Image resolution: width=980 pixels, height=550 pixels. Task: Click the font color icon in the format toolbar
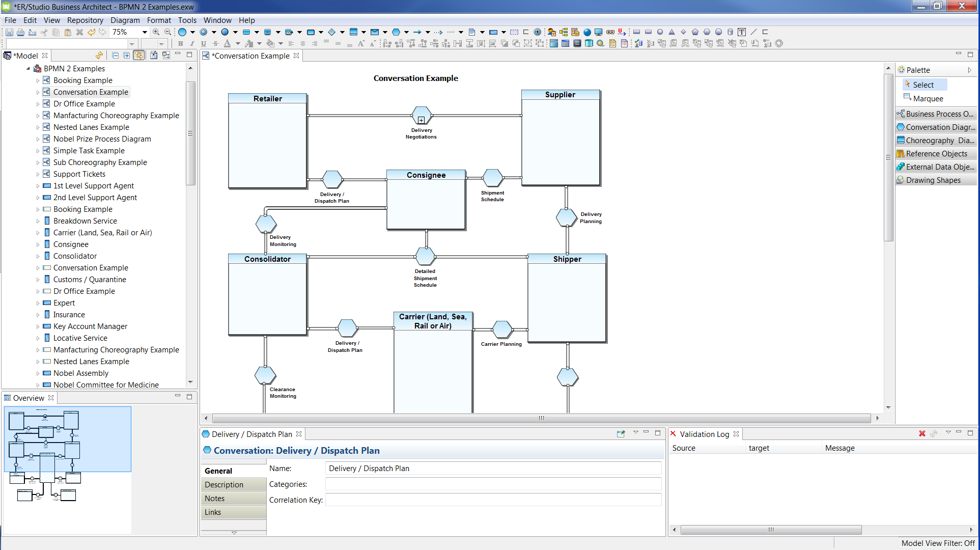click(228, 43)
